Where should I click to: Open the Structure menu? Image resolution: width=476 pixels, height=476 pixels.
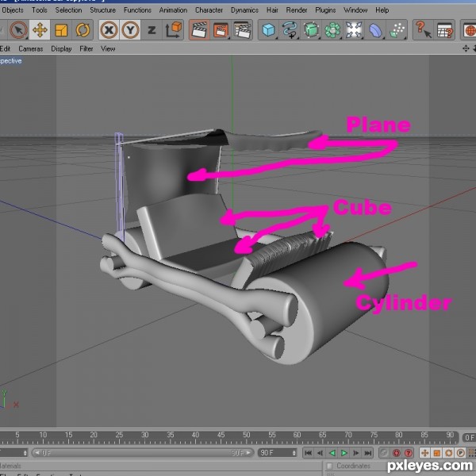(x=102, y=10)
